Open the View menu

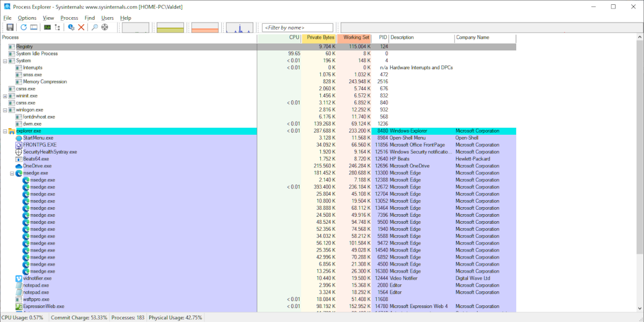(48, 18)
